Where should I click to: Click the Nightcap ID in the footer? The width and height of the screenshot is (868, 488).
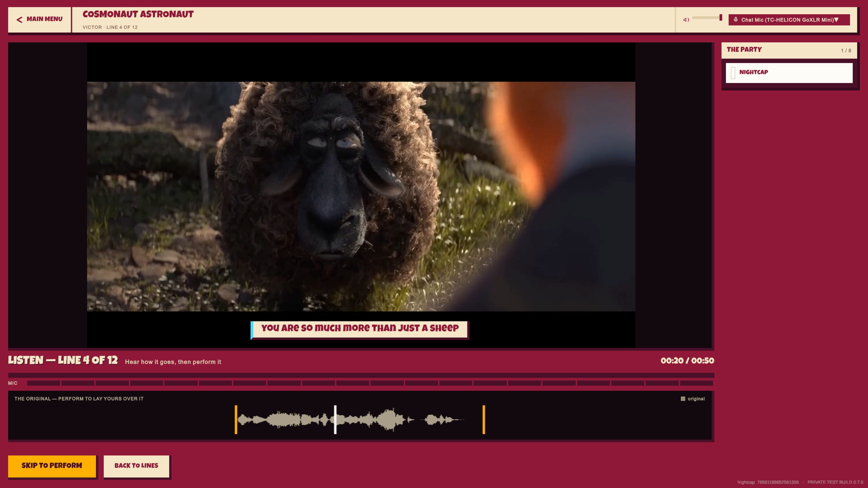coord(768,482)
